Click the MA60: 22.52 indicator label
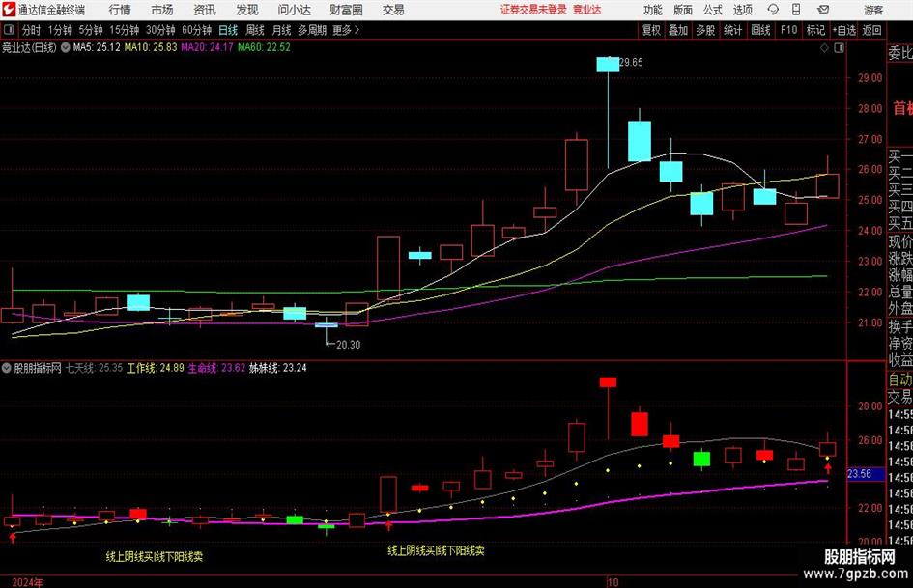 click(x=264, y=47)
